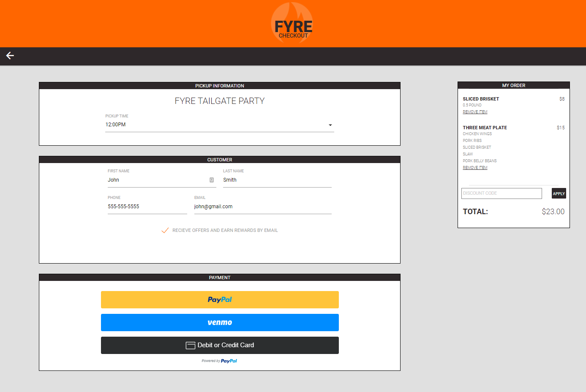Image resolution: width=586 pixels, height=392 pixels.
Task: Choose Debit or Credit Card payment
Action: point(220,345)
